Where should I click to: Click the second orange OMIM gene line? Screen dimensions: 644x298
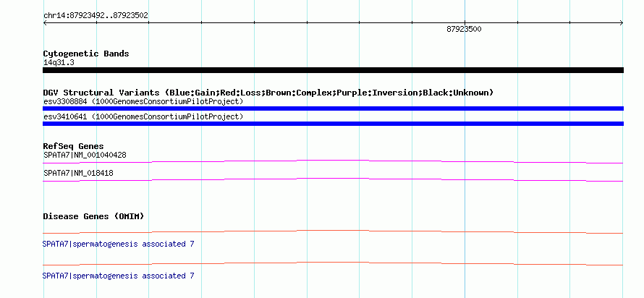pyautogui.click(x=333, y=263)
